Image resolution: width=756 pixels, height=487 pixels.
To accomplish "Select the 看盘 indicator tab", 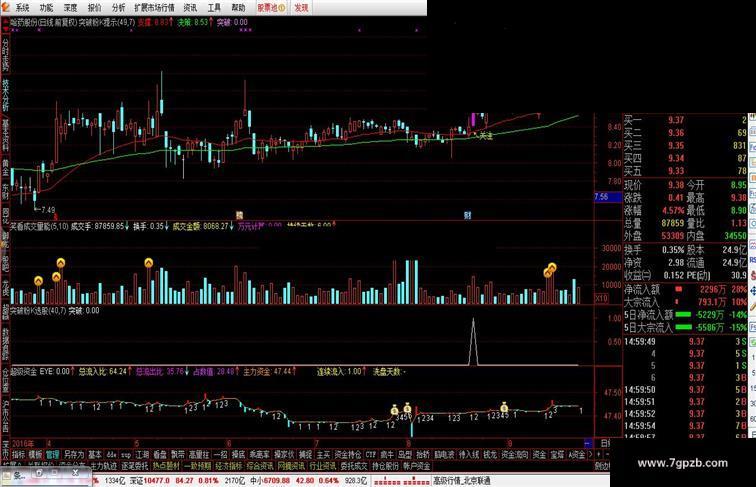I will click(160, 455).
